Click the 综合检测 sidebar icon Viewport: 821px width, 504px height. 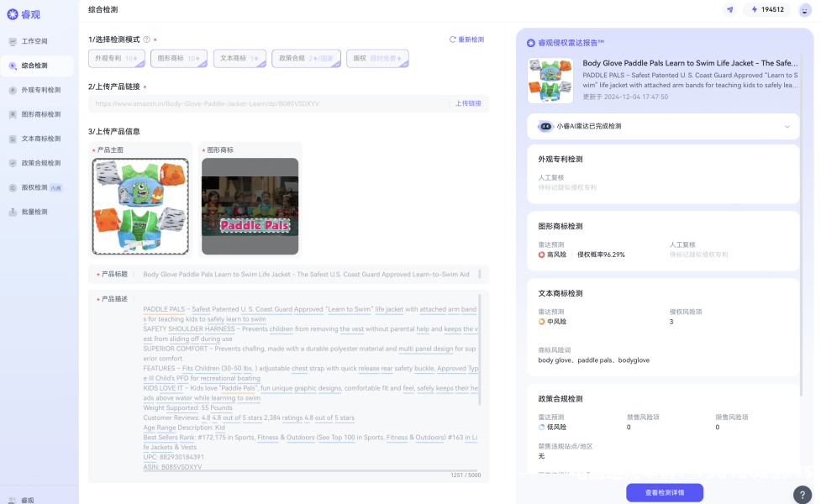coord(13,66)
